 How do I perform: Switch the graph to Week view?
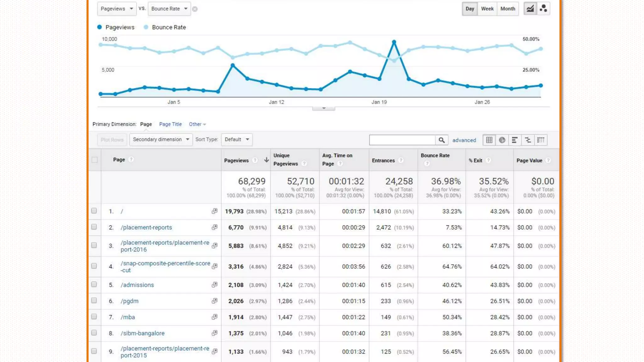click(x=487, y=9)
